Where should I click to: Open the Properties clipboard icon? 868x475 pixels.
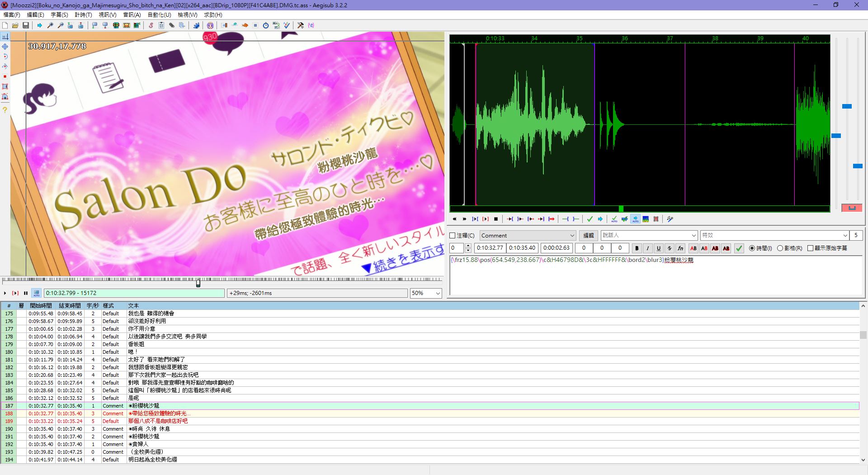pos(161,25)
